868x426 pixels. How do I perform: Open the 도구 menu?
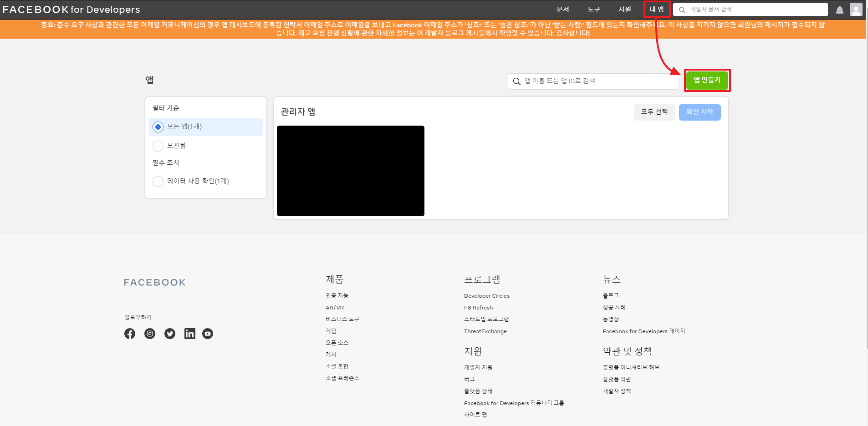pos(594,10)
